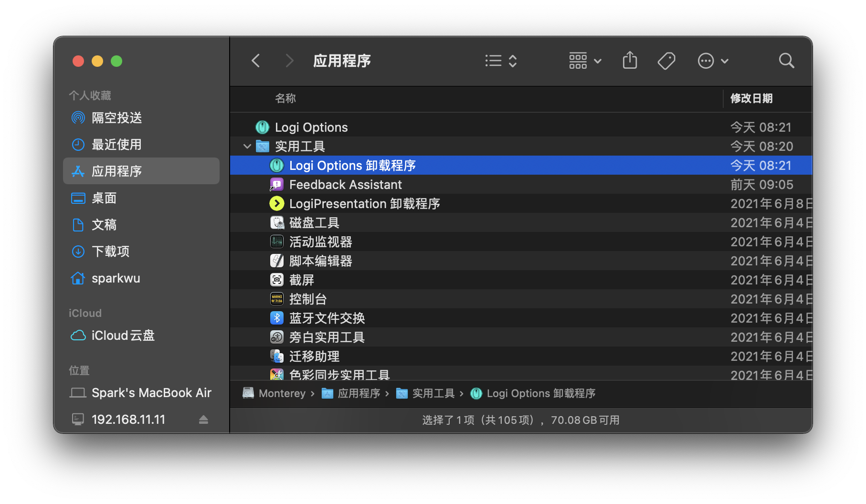This screenshot has width=866, height=504.
Task: Sort by the 名称 column header
Action: point(285,98)
